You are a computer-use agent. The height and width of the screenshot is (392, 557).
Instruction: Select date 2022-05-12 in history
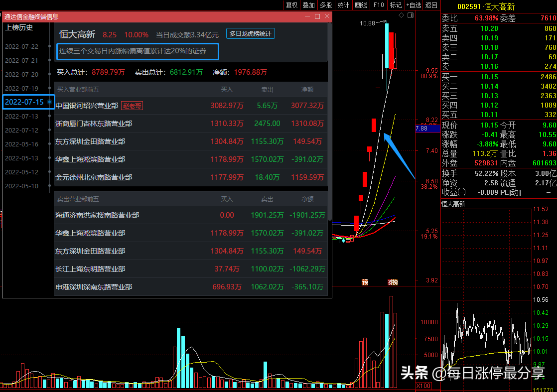coord(21,172)
